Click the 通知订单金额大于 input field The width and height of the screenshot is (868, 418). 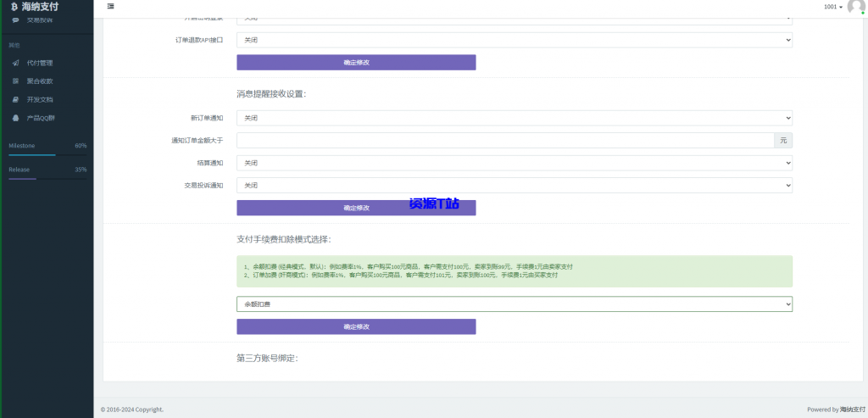[505, 140]
